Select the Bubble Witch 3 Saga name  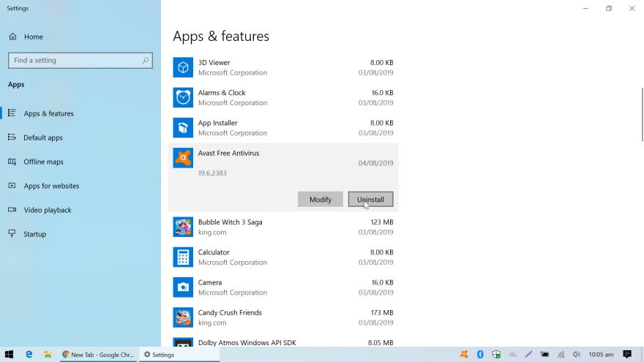point(230,222)
